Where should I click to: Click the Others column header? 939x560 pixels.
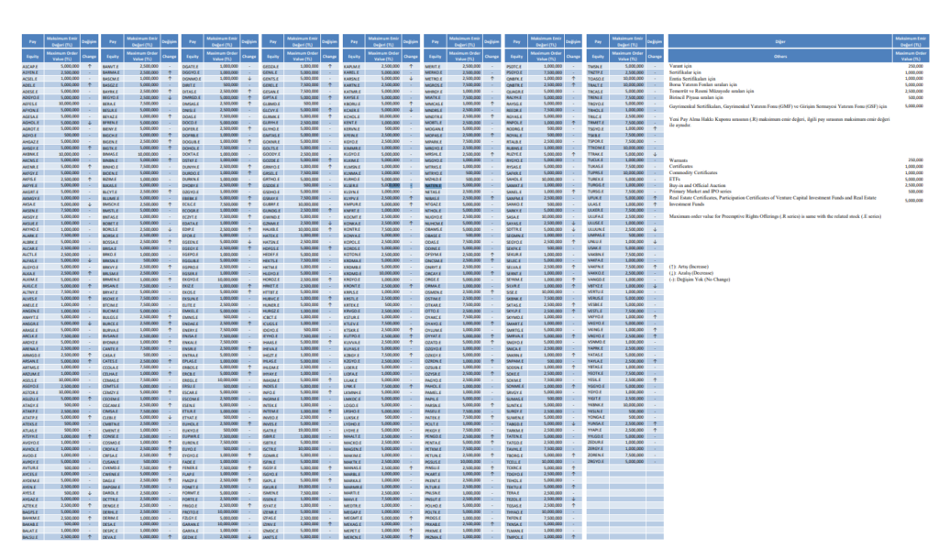click(779, 56)
